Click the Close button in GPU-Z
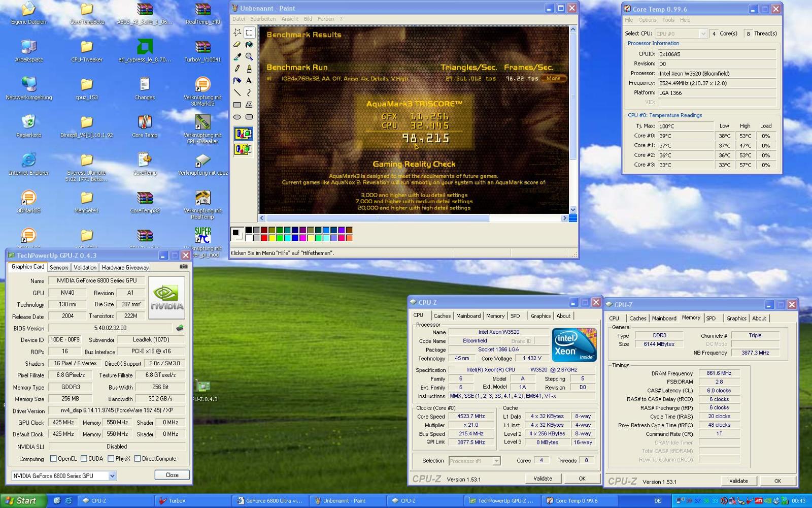Viewport: 812px width, 508px height. pos(172,475)
